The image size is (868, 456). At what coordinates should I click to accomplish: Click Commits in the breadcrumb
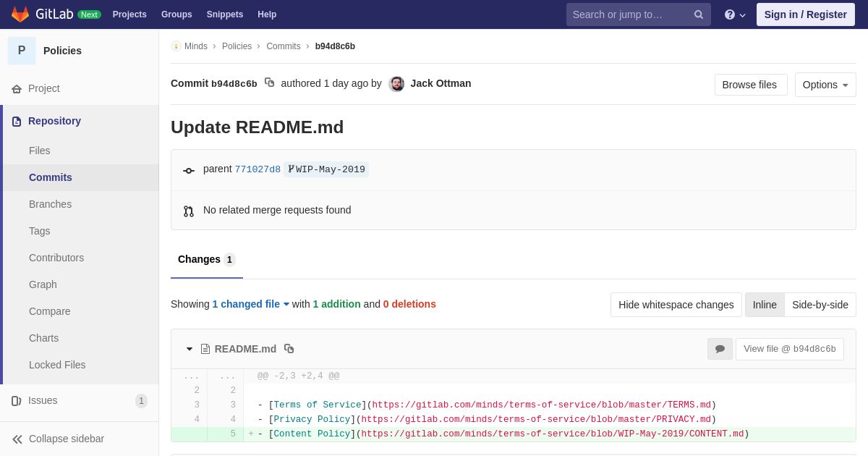(284, 46)
